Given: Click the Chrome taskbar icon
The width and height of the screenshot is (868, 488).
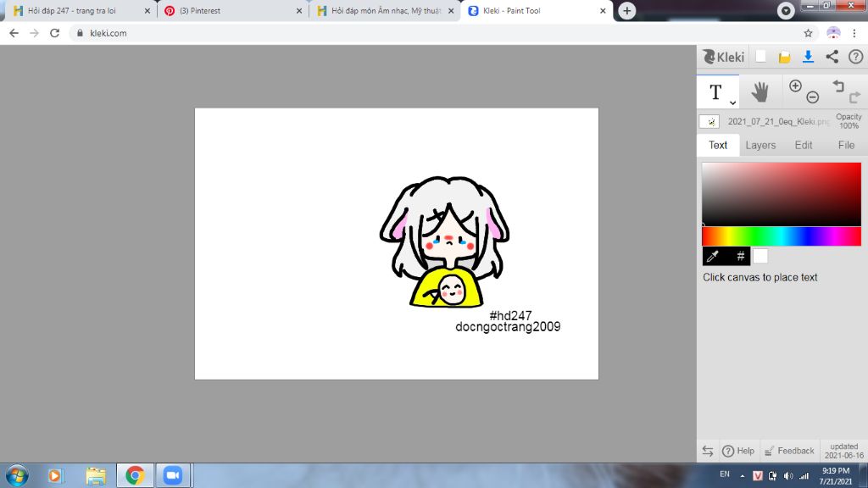Looking at the screenshot, I should [x=135, y=476].
